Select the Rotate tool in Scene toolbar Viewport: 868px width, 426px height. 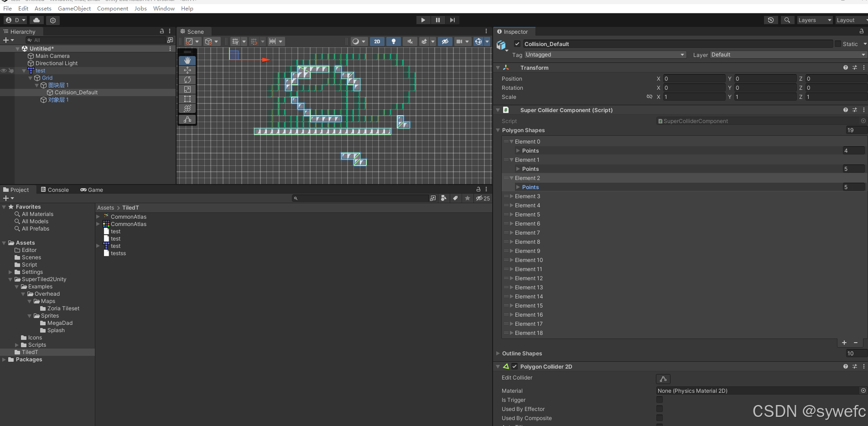tap(187, 80)
